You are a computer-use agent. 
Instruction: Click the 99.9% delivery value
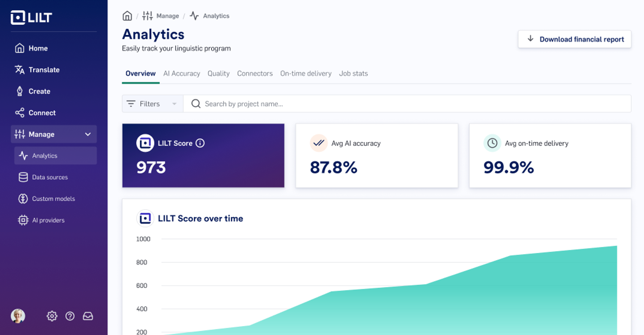[x=509, y=168]
